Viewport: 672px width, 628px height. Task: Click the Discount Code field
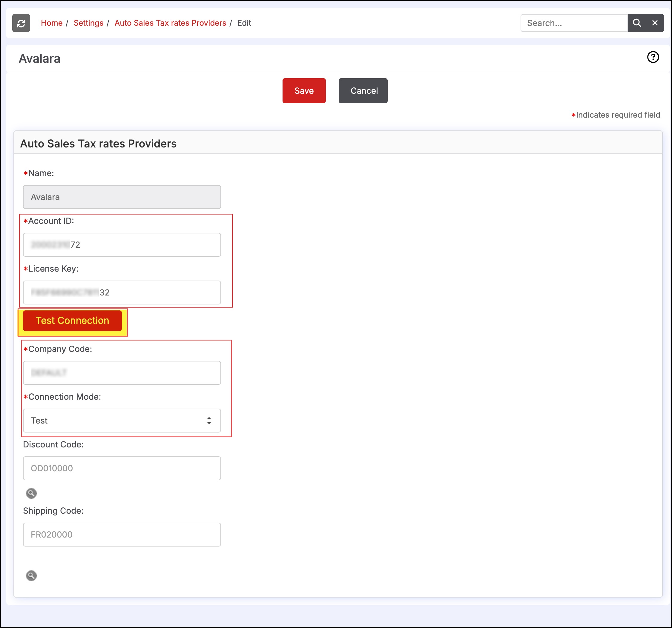coord(122,468)
